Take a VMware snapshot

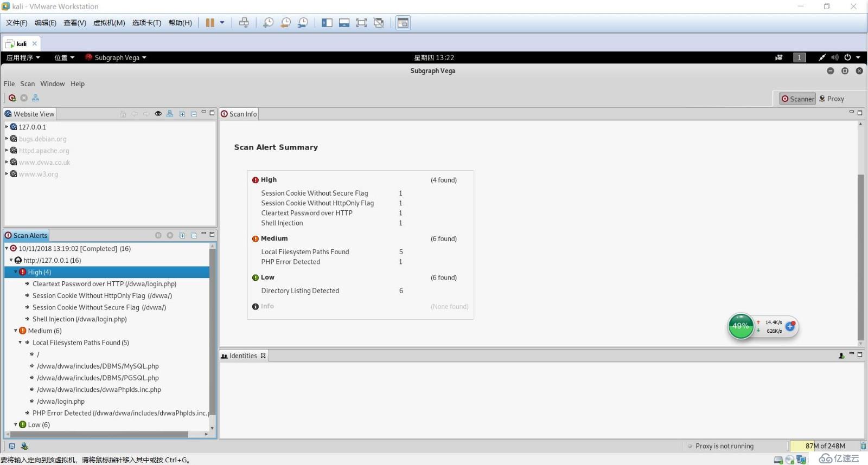[x=268, y=23]
